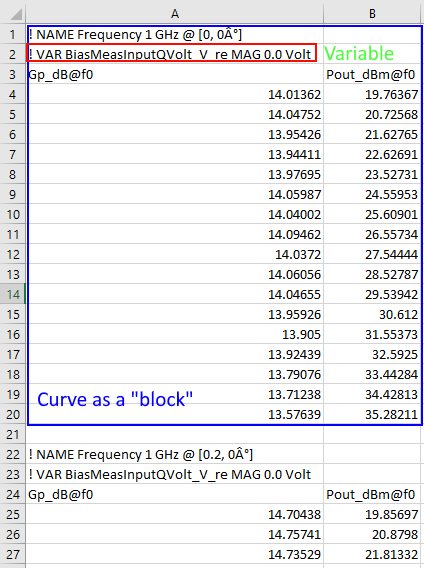Image resolution: width=424 pixels, height=568 pixels.
Task: Select cell containing 14.01362
Action: tap(175, 94)
